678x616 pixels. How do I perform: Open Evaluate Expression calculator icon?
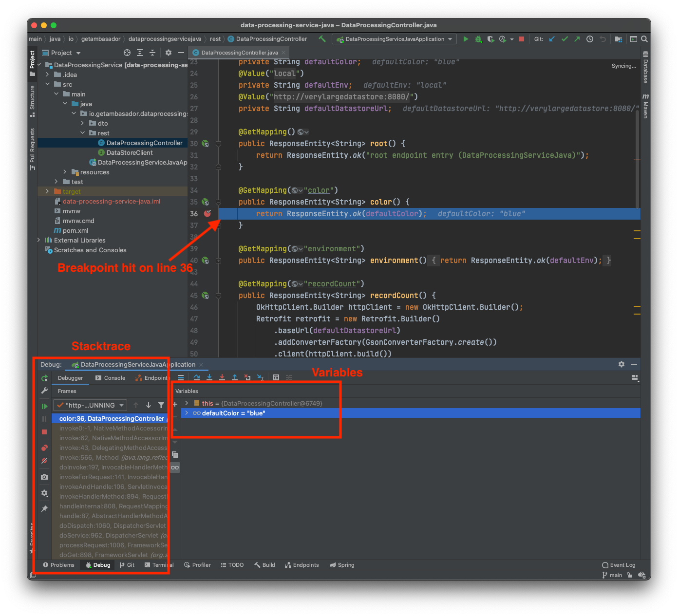point(276,377)
